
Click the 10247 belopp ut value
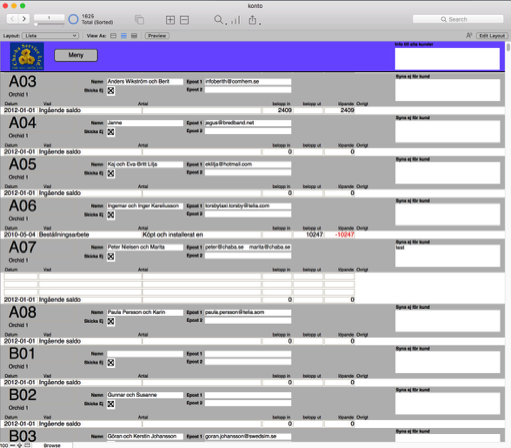point(314,235)
